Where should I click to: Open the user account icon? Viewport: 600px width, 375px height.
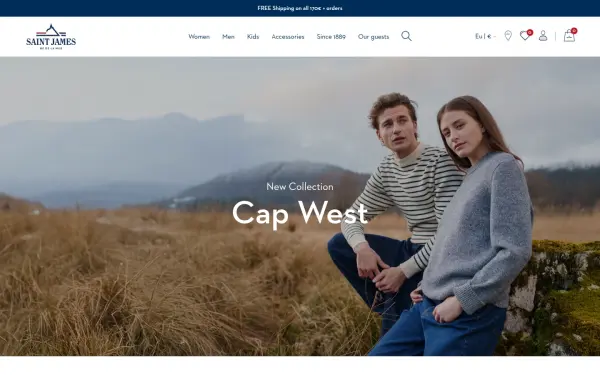pyautogui.click(x=543, y=36)
